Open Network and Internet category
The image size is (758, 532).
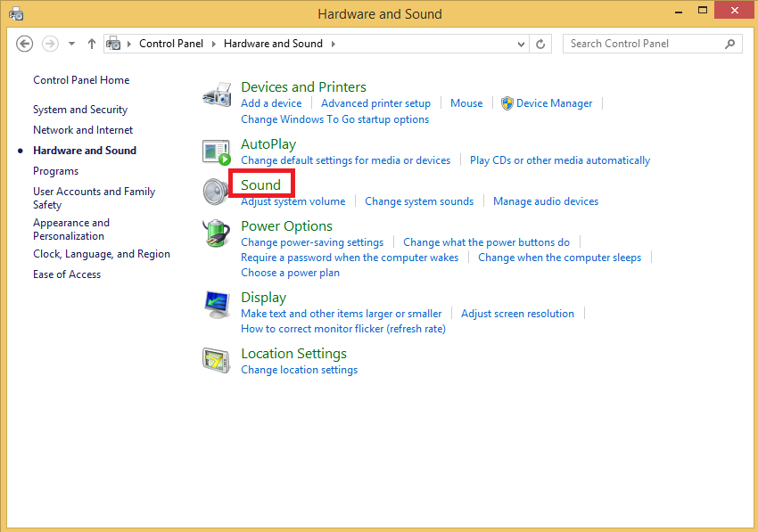[83, 130]
